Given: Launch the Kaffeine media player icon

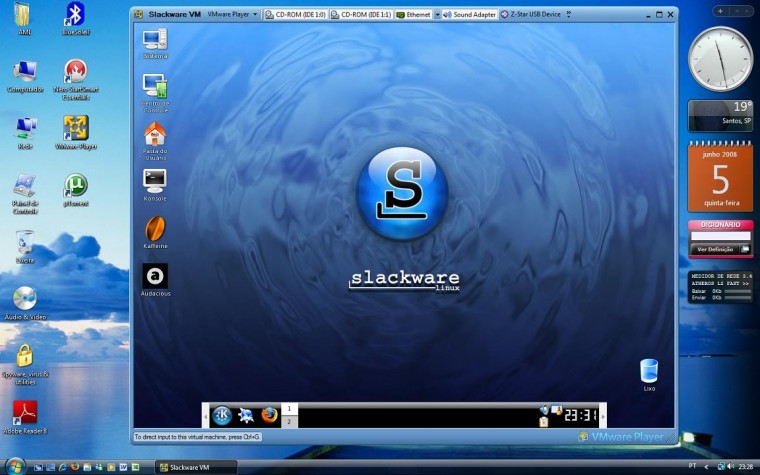Looking at the screenshot, I should (155, 232).
